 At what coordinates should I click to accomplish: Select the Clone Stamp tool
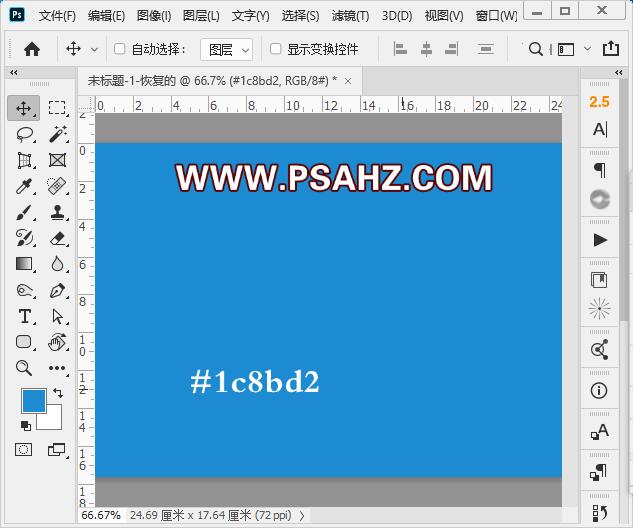click(58, 212)
